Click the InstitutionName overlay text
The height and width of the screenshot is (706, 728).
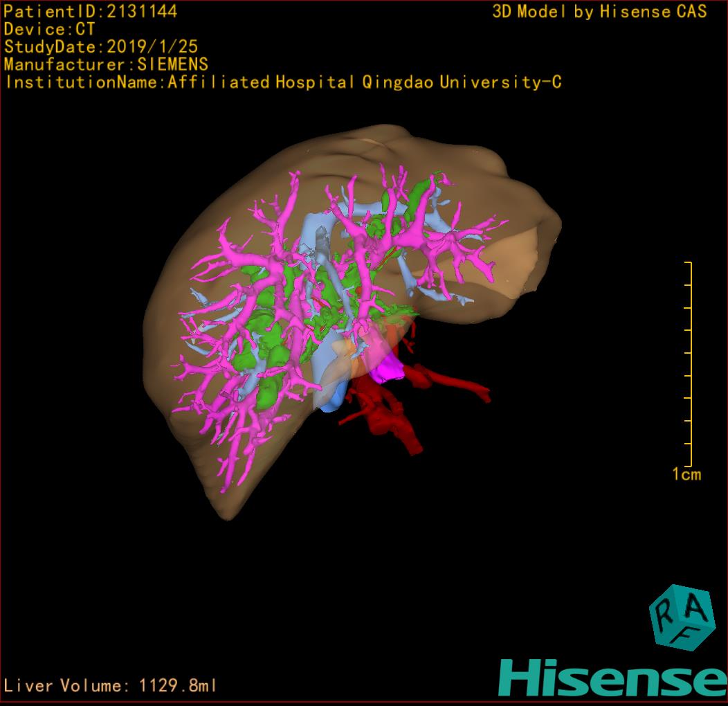pyautogui.click(x=283, y=82)
